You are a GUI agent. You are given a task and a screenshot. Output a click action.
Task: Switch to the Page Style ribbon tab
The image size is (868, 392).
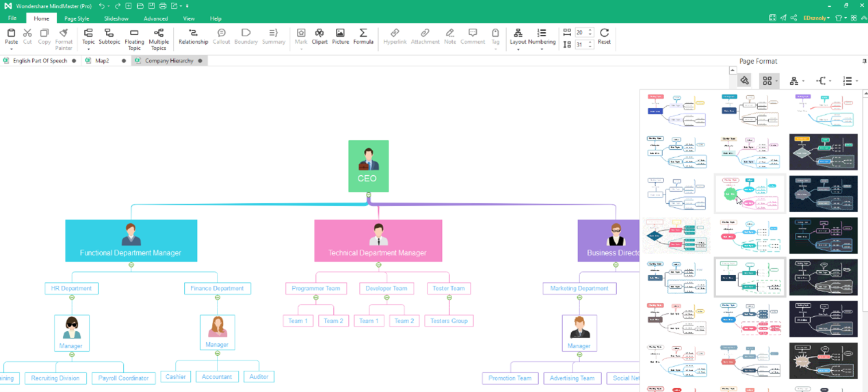click(x=77, y=18)
